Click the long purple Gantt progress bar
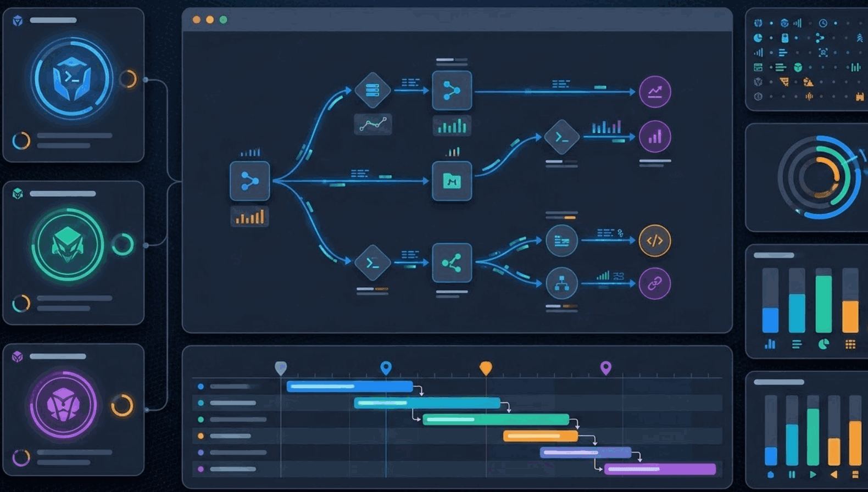Viewport: 868px width, 492px height. (x=660, y=469)
